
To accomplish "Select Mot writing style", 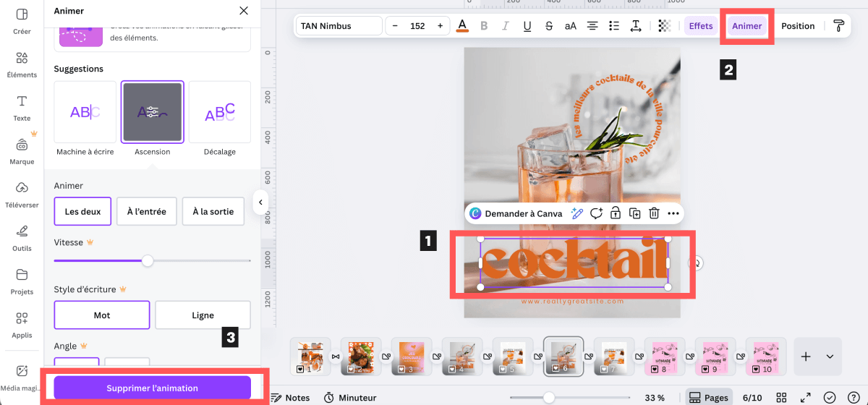I will coord(102,315).
